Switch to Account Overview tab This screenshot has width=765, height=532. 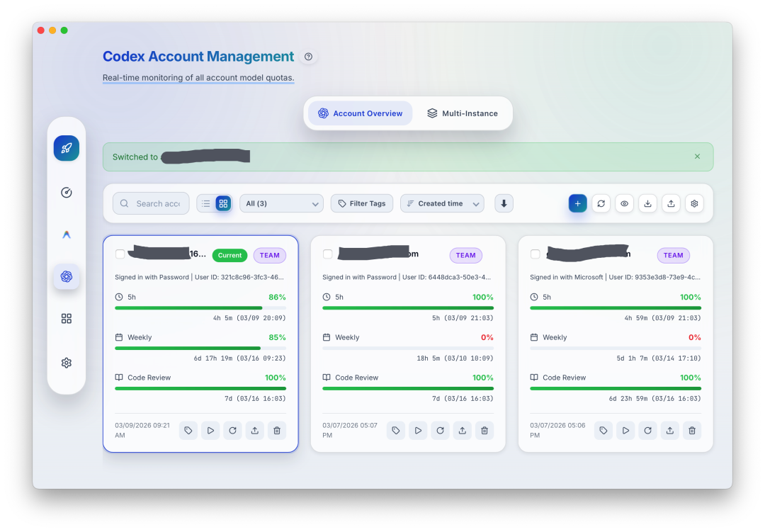click(x=360, y=113)
